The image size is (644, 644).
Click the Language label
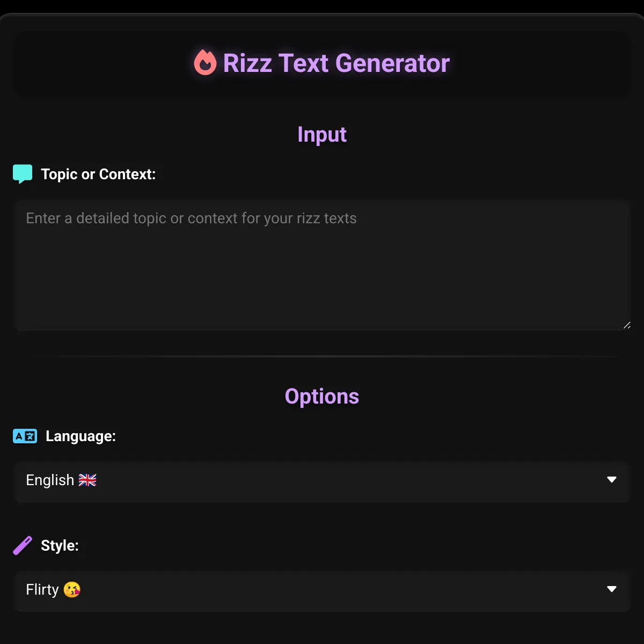pos(80,436)
